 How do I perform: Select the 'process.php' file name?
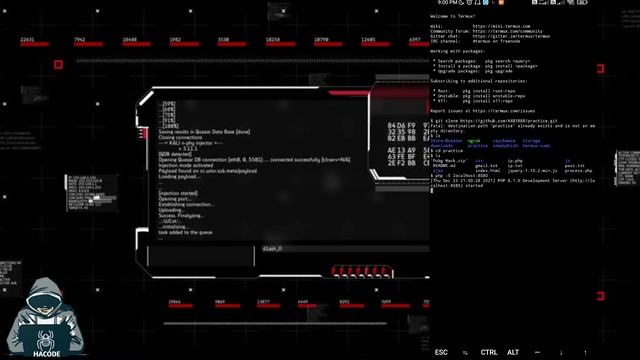coord(579,171)
